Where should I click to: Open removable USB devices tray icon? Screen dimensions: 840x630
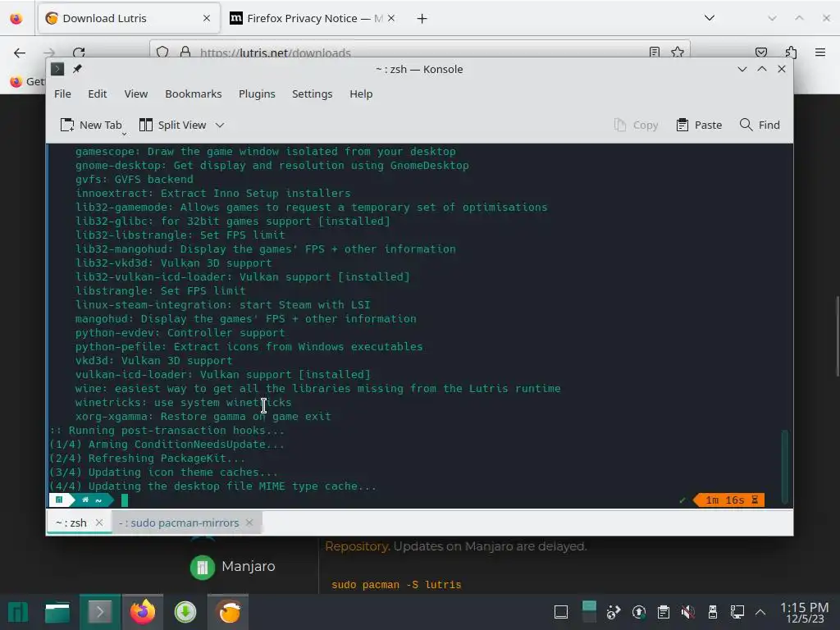coord(713,612)
